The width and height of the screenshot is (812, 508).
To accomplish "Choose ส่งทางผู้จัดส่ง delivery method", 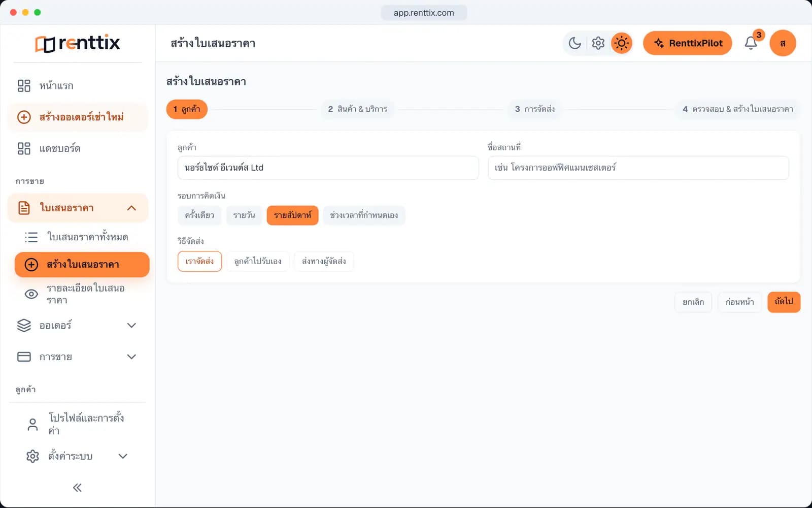I will click(x=324, y=261).
